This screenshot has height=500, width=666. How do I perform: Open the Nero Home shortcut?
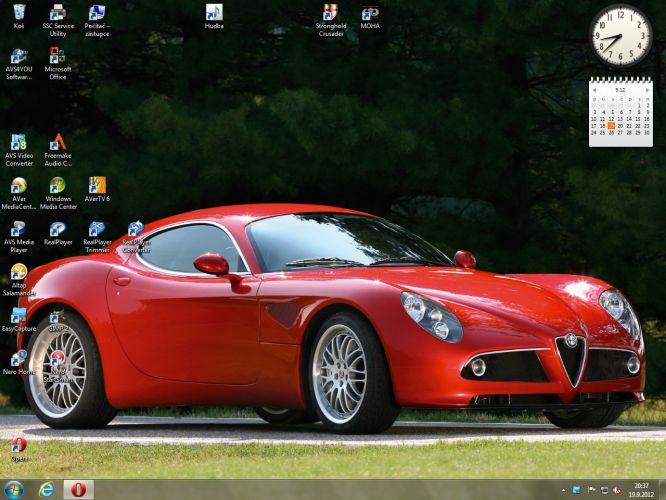(19, 363)
